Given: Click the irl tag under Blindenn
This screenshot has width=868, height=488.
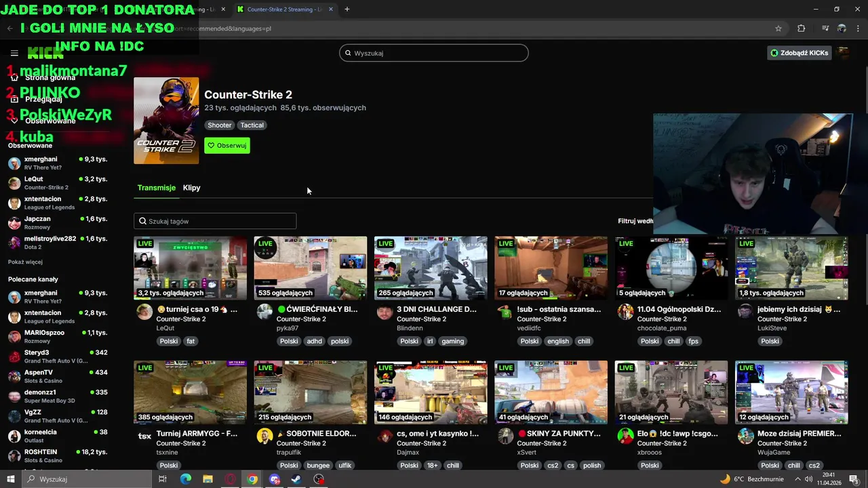Looking at the screenshot, I should (x=429, y=342).
